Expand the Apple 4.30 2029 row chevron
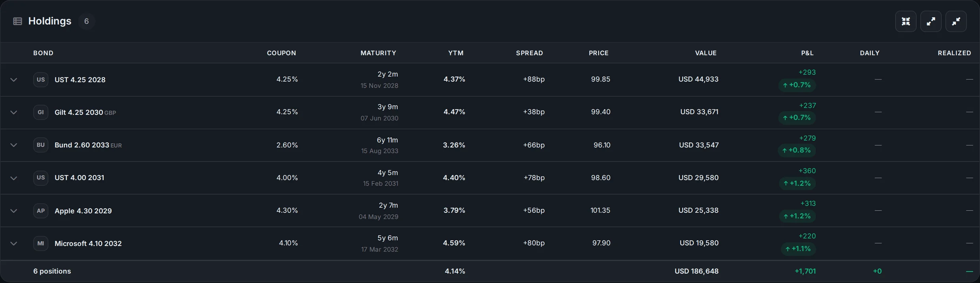980x283 pixels. (13, 211)
